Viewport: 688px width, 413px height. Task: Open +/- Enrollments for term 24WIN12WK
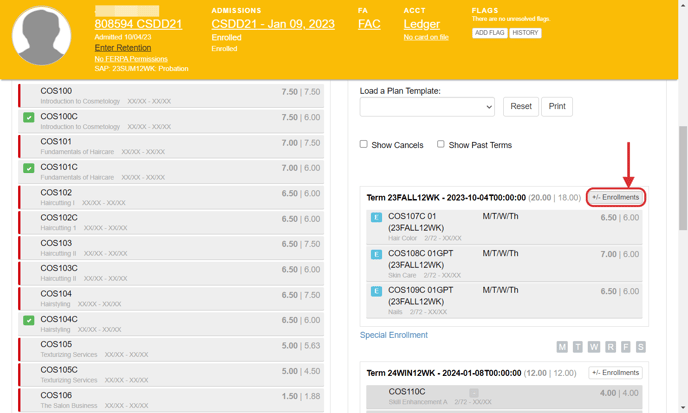click(x=615, y=373)
